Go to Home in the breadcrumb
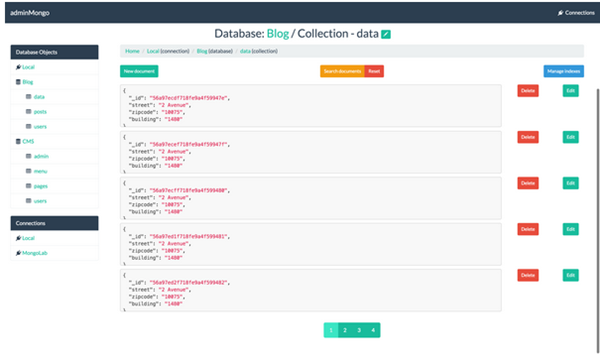The width and height of the screenshot is (600, 360). pyautogui.click(x=132, y=51)
